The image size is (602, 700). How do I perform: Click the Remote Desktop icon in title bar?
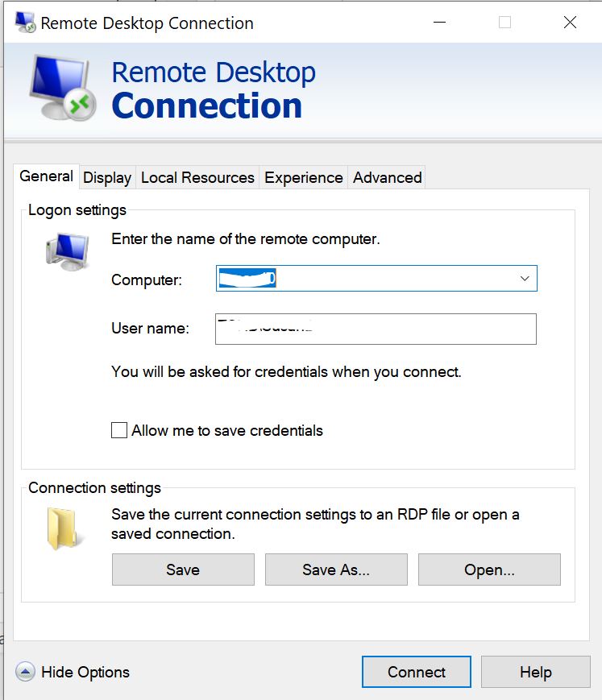25,23
